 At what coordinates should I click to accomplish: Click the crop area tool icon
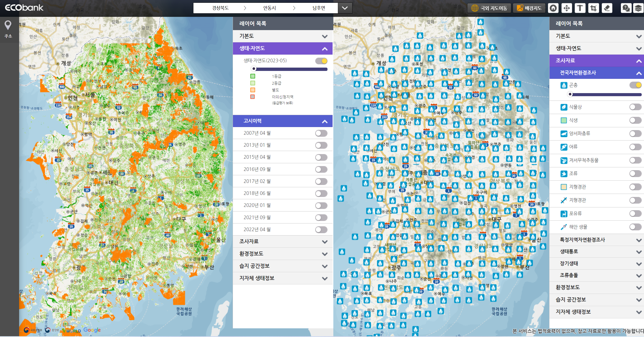point(594,8)
